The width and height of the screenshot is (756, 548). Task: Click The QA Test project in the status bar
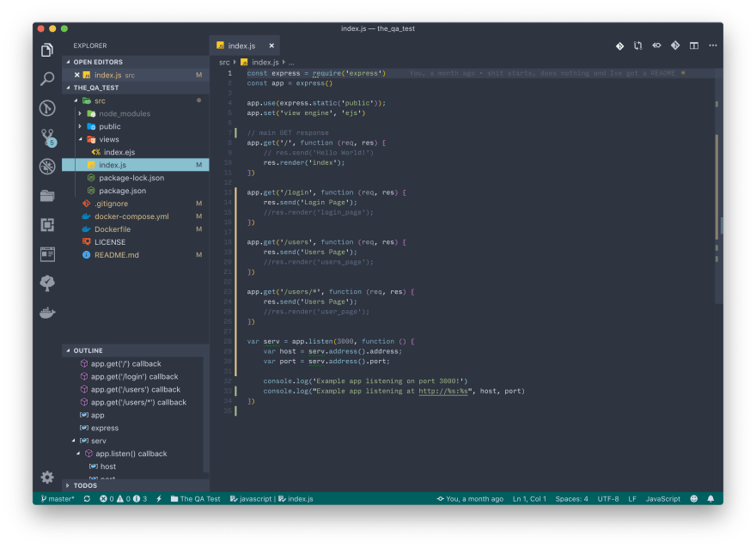[x=195, y=499]
